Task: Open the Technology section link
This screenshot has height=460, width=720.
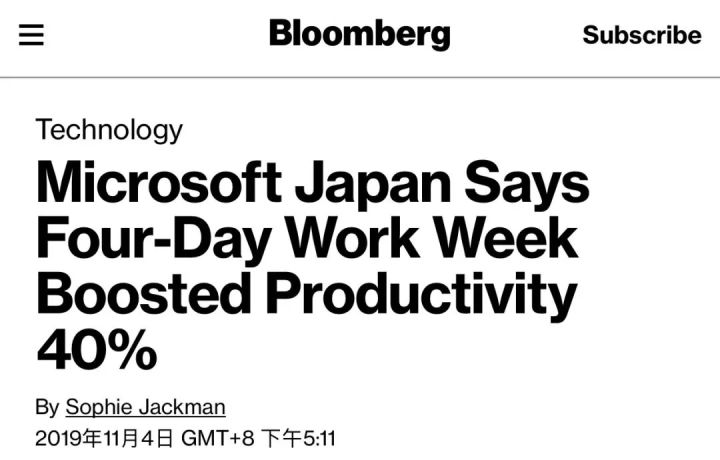Action: tap(109, 129)
